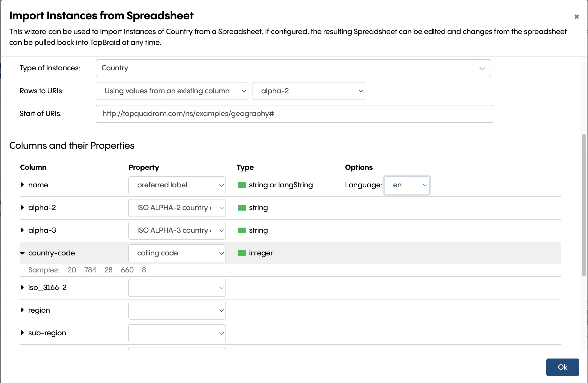Click the green integer type indicator for country-code
Screen dimensions: 588x383
click(x=242, y=253)
